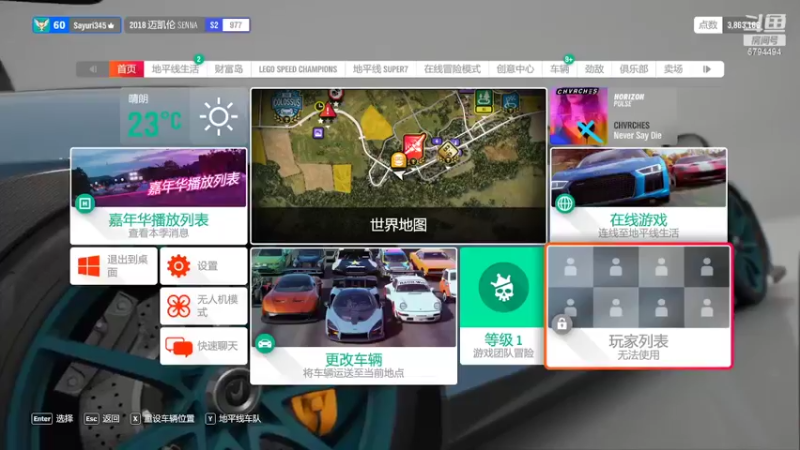
Task: Open the 车辆 cars tab
Action: (559, 69)
